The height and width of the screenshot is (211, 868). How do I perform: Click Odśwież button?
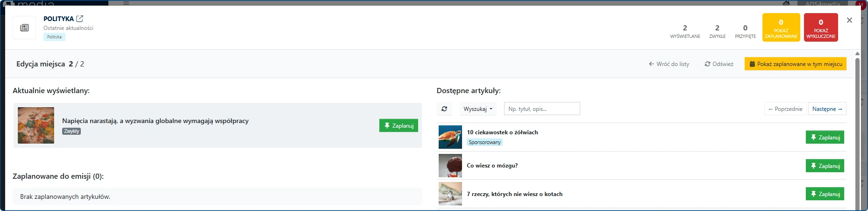tap(719, 64)
